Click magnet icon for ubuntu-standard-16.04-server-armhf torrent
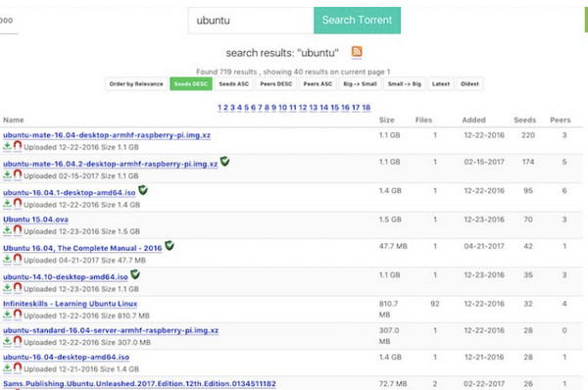588x390 pixels. click(x=18, y=341)
